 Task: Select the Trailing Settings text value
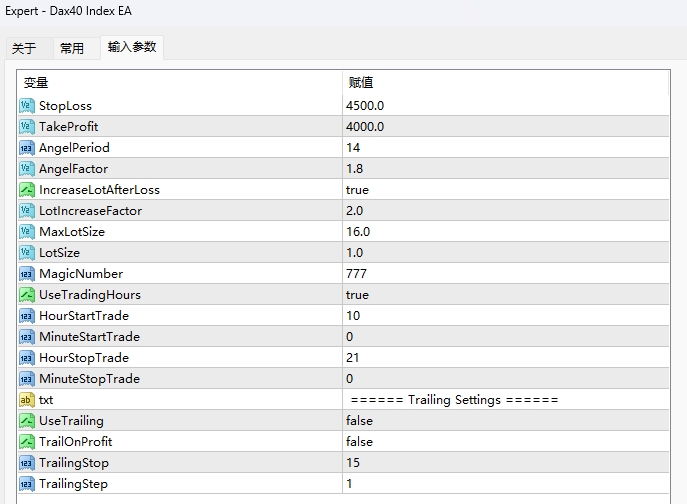(454, 400)
